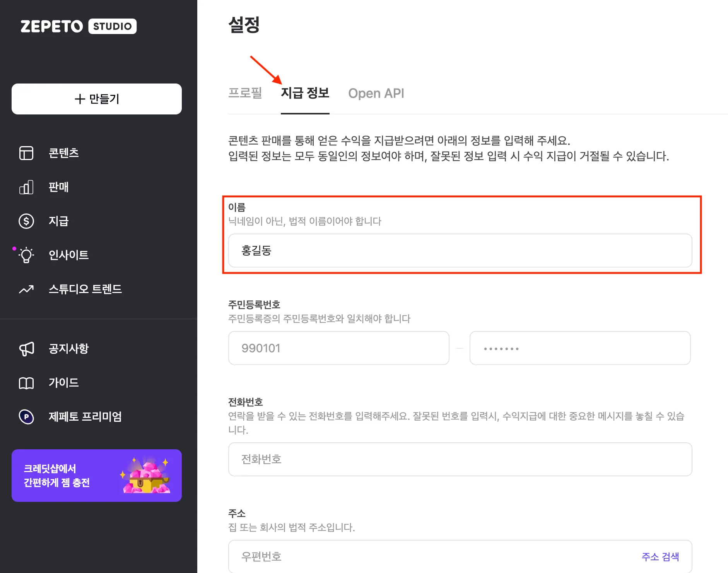
Task: Click the 설정 page heading
Action: pyautogui.click(x=244, y=25)
